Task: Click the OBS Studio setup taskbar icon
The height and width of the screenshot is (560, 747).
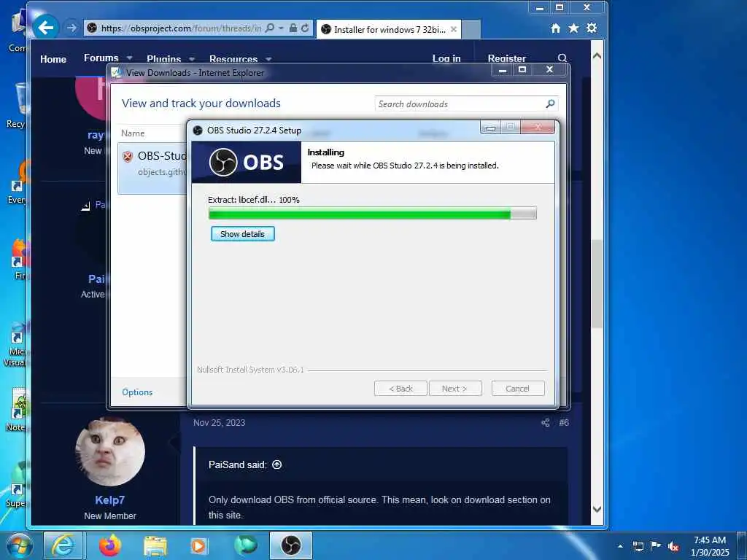Action: click(x=290, y=545)
